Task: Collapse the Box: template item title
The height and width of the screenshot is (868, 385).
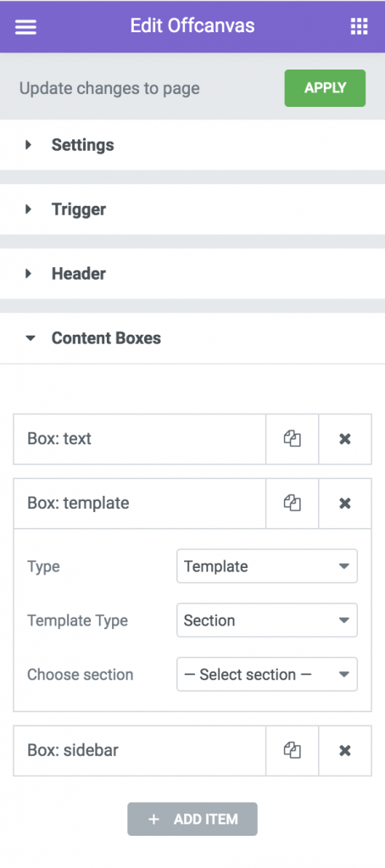Action: 140,504
